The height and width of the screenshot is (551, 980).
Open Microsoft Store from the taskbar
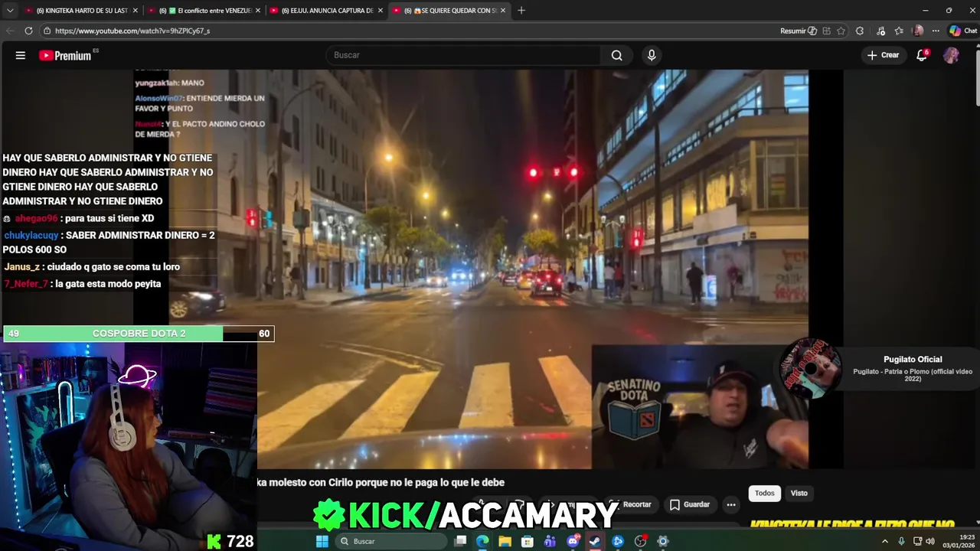coord(528,541)
